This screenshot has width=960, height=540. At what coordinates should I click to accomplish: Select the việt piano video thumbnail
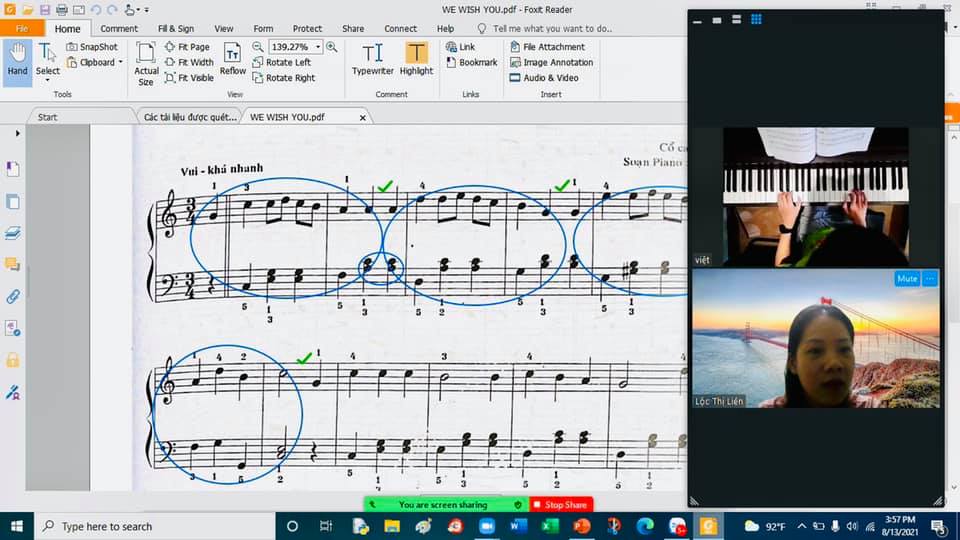click(x=816, y=197)
